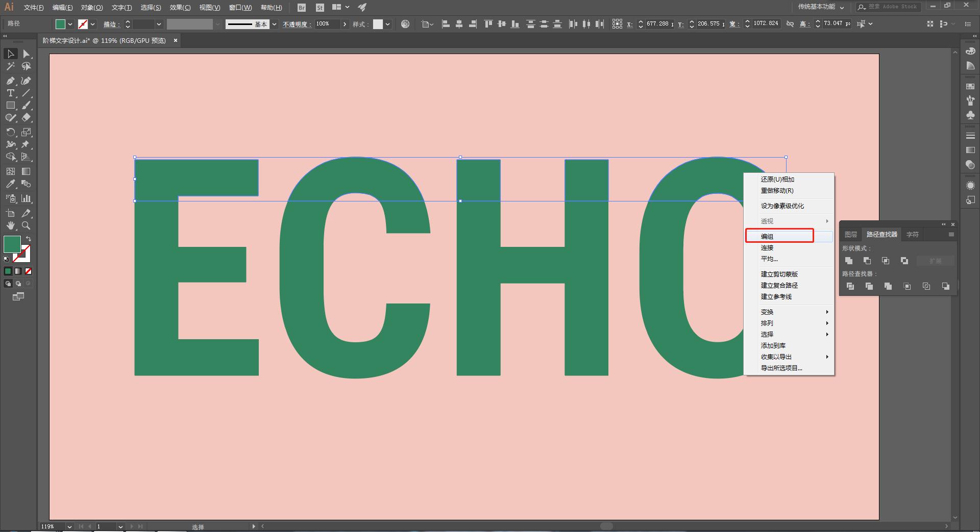Select the Hand tool
Image resolution: width=980 pixels, height=532 pixels.
[10, 225]
